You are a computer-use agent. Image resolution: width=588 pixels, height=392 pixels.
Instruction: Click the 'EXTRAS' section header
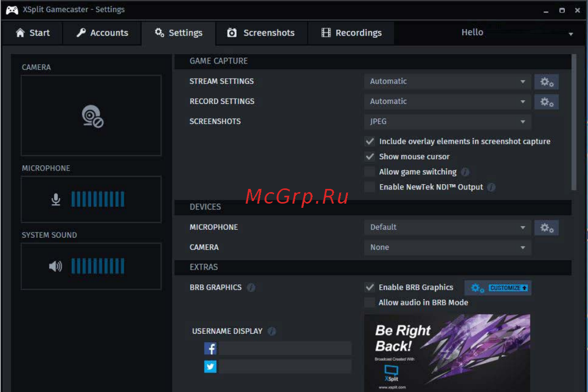click(373, 268)
